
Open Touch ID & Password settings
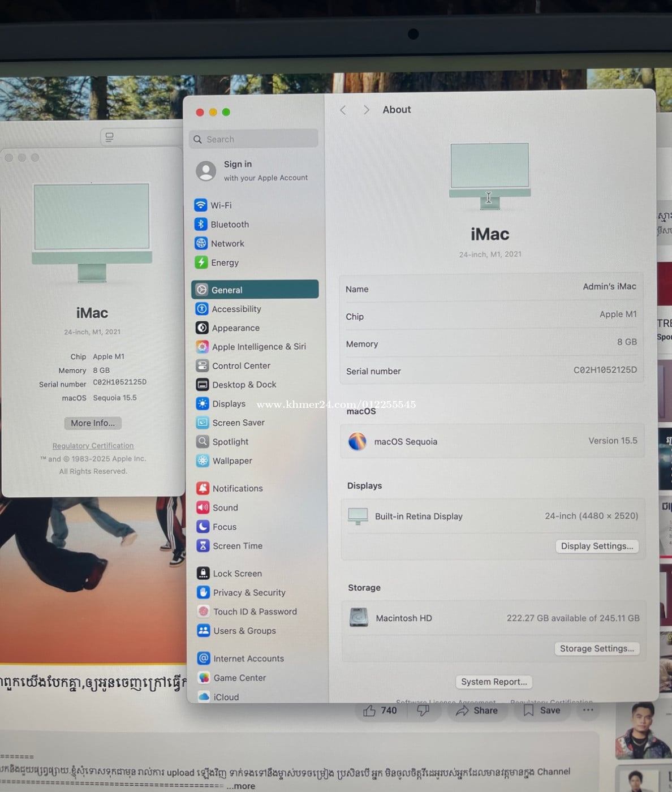(x=254, y=612)
